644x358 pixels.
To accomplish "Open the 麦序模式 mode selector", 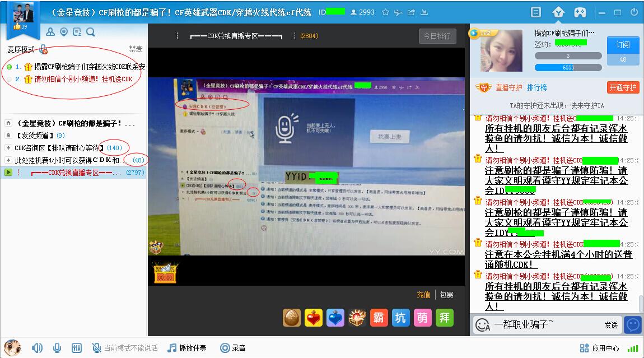I will point(21,50).
